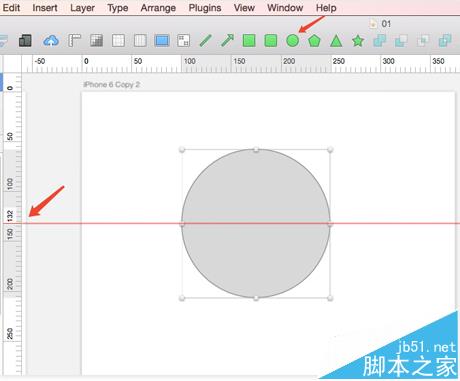The width and height of the screenshot is (460, 381).
Task: Open the Insert menu
Action: pyautogui.click(x=45, y=7)
